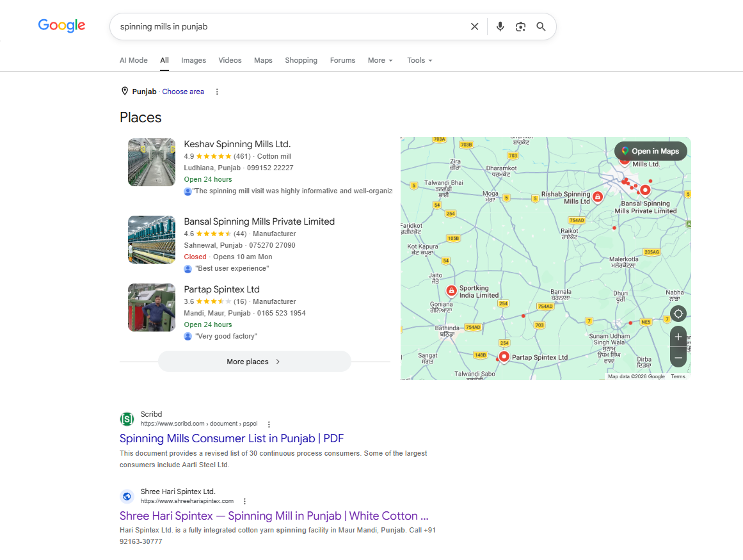
Task: Select the All results tab
Action: pos(164,60)
